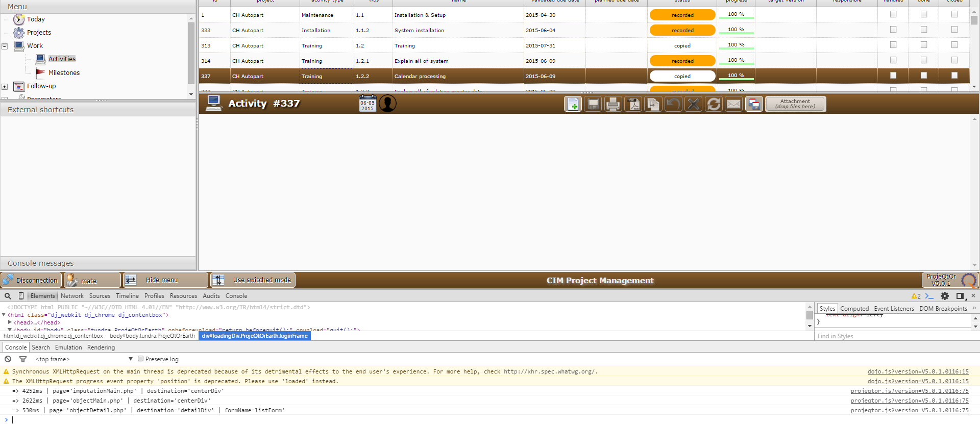Toggle the handled checkbox for Installation & Setup row

[893, 14]
